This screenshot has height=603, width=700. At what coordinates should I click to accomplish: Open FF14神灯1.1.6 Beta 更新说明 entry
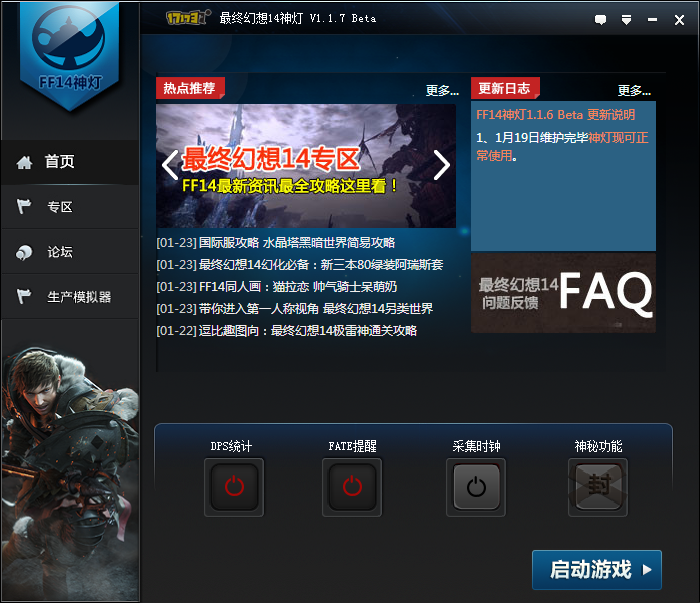point(555,115)
